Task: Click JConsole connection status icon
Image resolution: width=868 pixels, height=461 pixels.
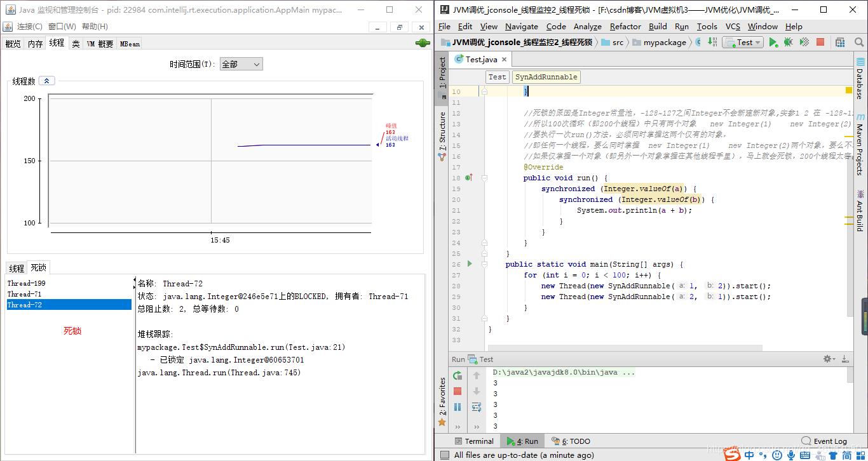Action: click(423, 43)
